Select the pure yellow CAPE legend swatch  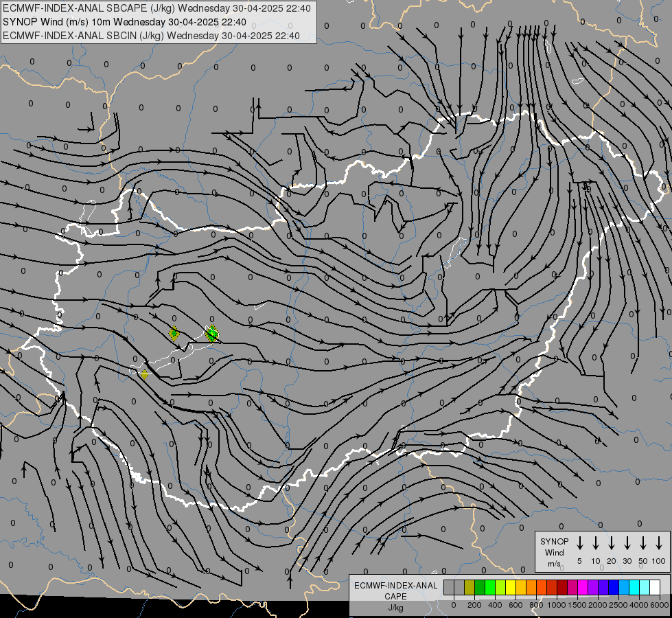tap(511, 588)
